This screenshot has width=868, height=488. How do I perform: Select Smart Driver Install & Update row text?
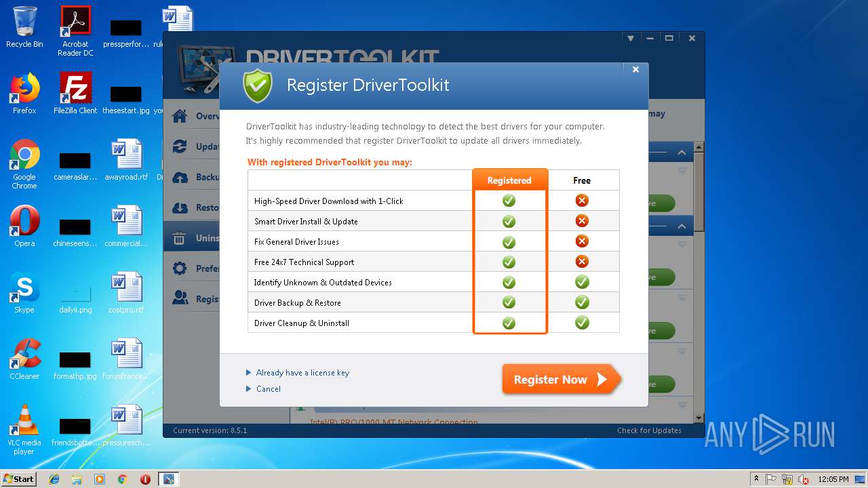(306, 222)
